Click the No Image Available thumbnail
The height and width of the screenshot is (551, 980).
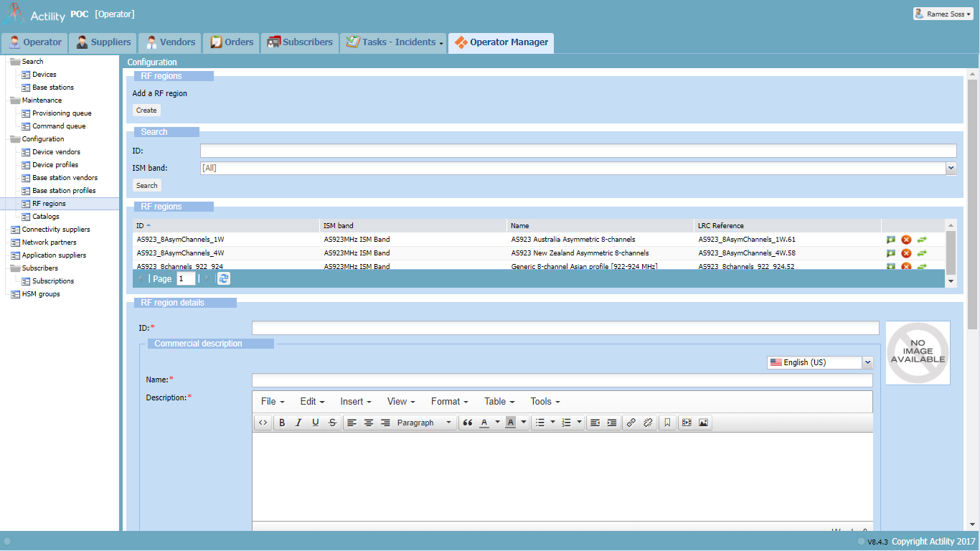(918, 353)
